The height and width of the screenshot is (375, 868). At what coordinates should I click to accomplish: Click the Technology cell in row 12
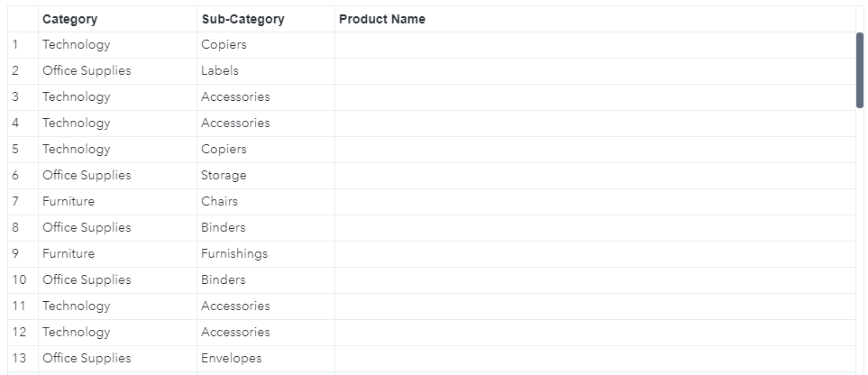[x=77, y=333]
